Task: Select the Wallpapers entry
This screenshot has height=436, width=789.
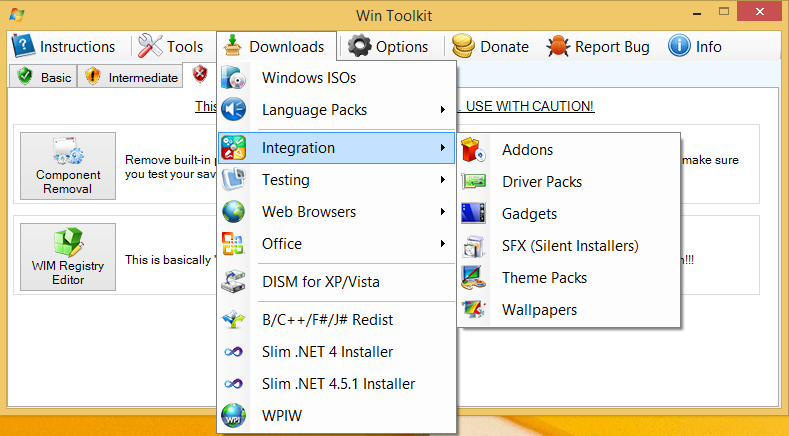Action: (x=569, y=310)
